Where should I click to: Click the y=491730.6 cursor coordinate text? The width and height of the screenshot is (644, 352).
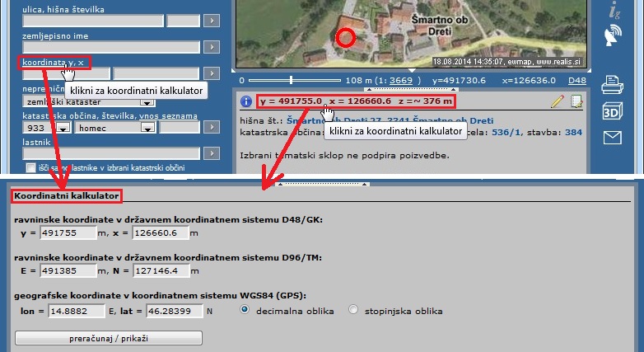(x=459, y=80)
